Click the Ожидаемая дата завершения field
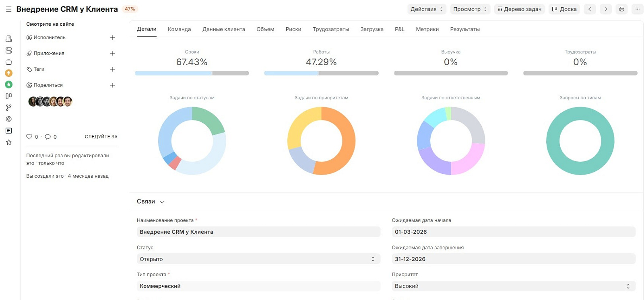Image resolution: width=644 pixels, height=300 pixels. pos(514,259)
